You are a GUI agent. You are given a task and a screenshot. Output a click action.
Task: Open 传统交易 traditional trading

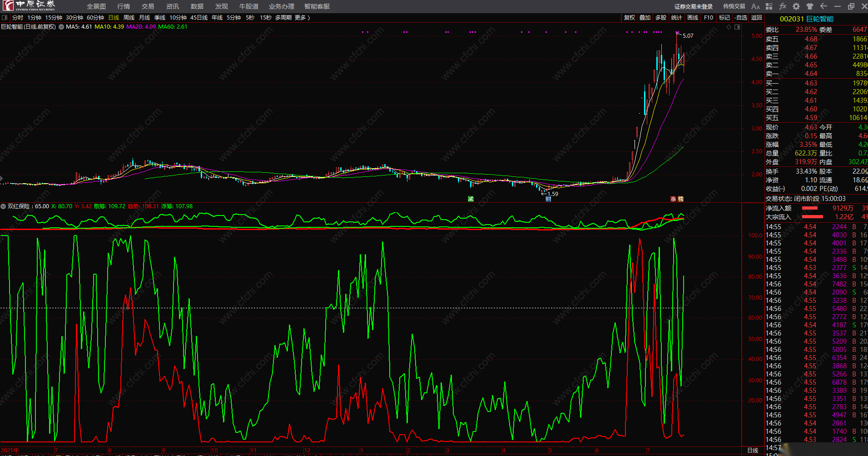coord(734,6)
